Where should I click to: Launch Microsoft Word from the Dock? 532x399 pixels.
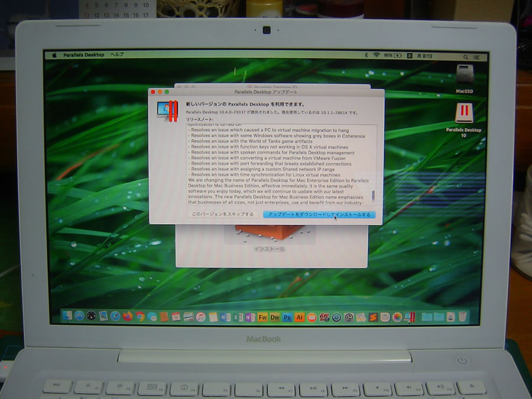(225, 317)
